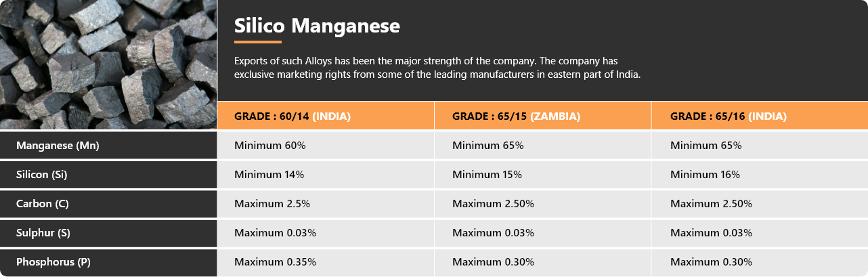Click the silico manganese rocks photo

[108, 64]
